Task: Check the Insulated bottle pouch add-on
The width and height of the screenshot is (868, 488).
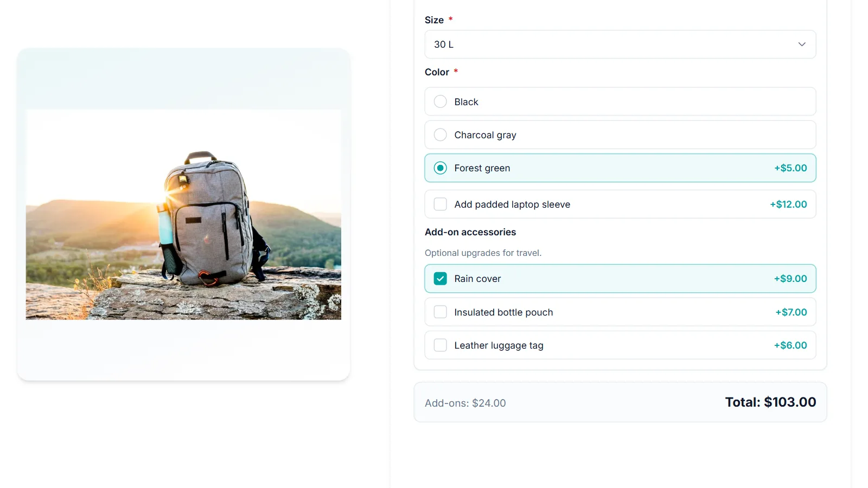Action: point(441,312)
